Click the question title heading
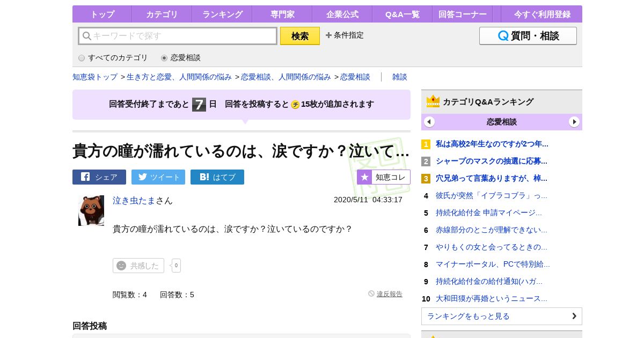This screenshot has height=338, width=644. 241,151
